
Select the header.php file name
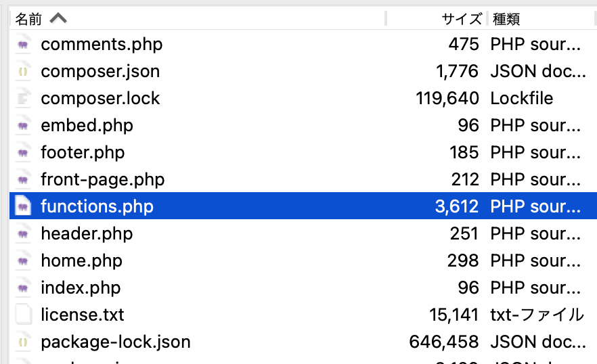tap(87, 234)
